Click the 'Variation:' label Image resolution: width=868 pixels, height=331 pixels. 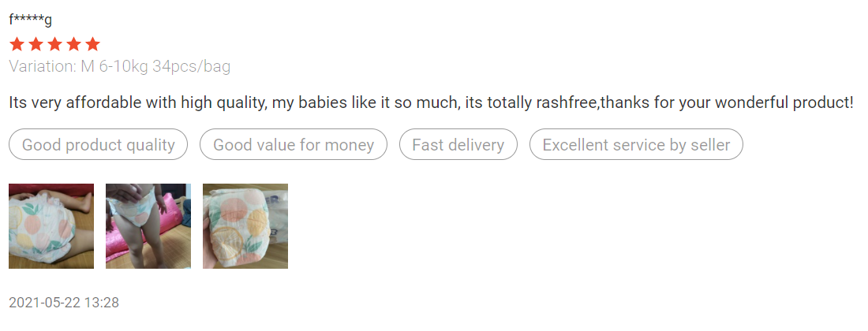43,66
